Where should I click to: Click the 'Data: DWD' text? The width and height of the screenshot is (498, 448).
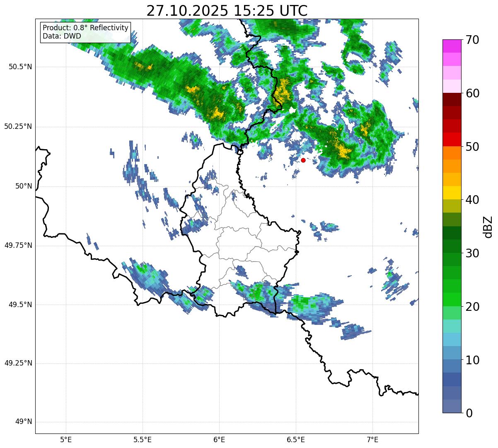click(x=62, y=36)
